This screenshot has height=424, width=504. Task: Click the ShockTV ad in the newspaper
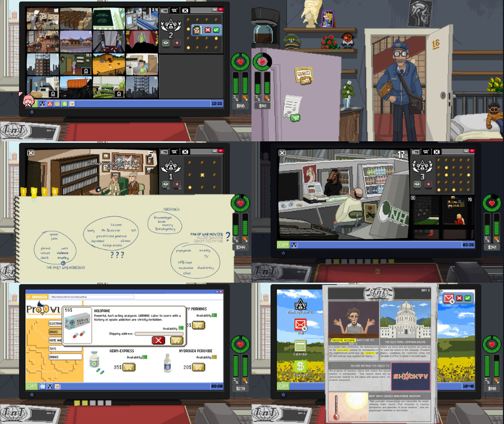pos(410,376)
